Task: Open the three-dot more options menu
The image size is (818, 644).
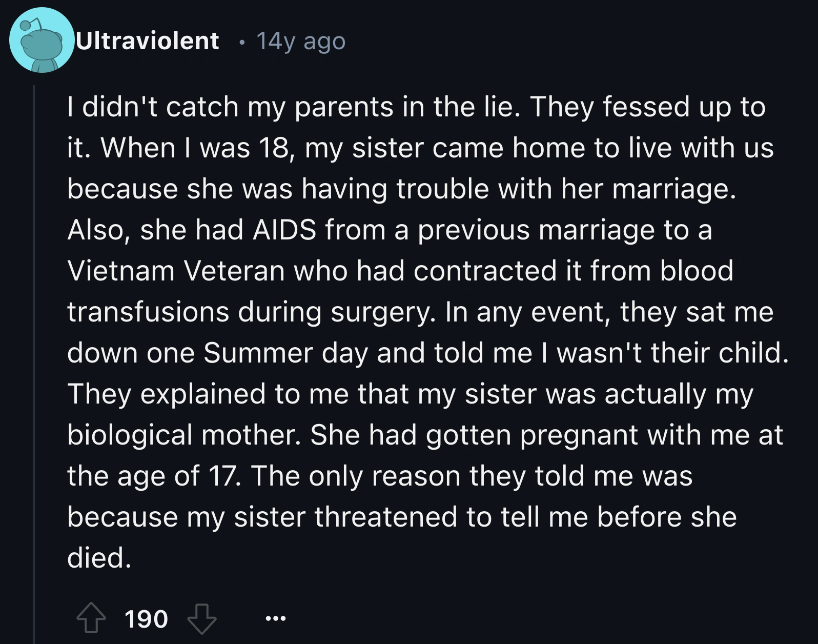Action: pyautogui.click(x=275, y=619)
